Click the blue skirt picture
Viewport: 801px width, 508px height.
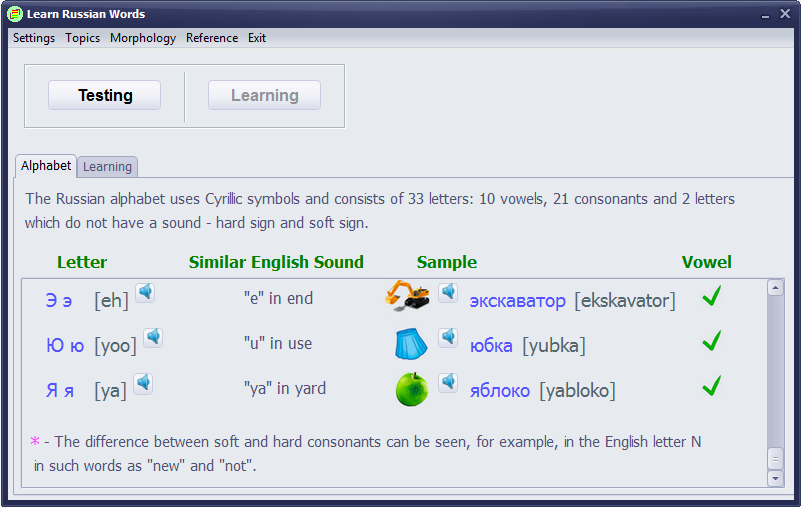tap(411, 343)
